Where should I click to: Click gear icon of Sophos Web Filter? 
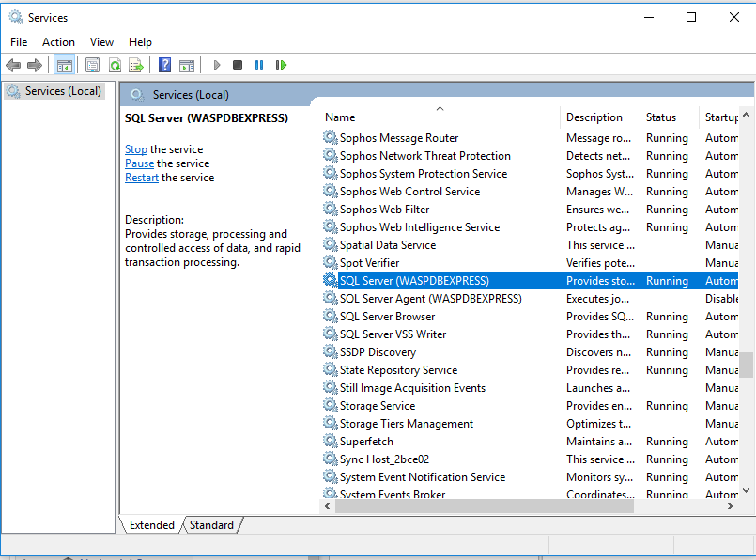click(x=331, y=209)
